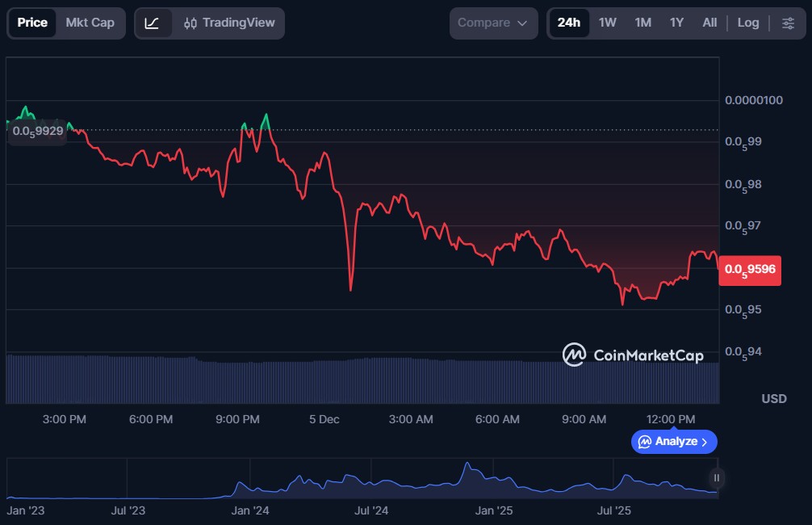Image resolution: width=812 pixels, height=525 pixels.
Task: Switch chart range to 1W
Action: (608, 23)
